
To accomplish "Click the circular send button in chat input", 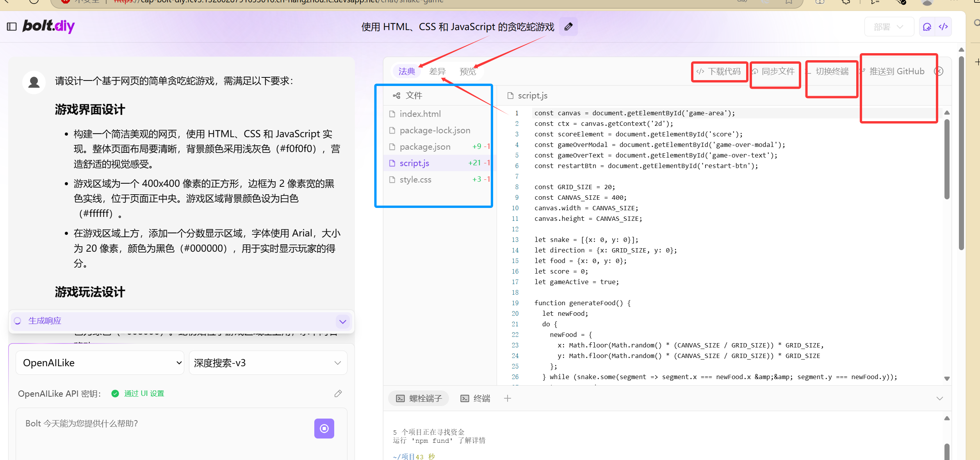I will pos(324,428).
